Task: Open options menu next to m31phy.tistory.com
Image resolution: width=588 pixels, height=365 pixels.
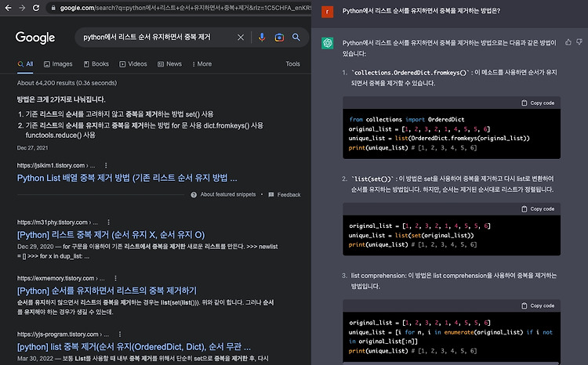Action: point(108,222)
